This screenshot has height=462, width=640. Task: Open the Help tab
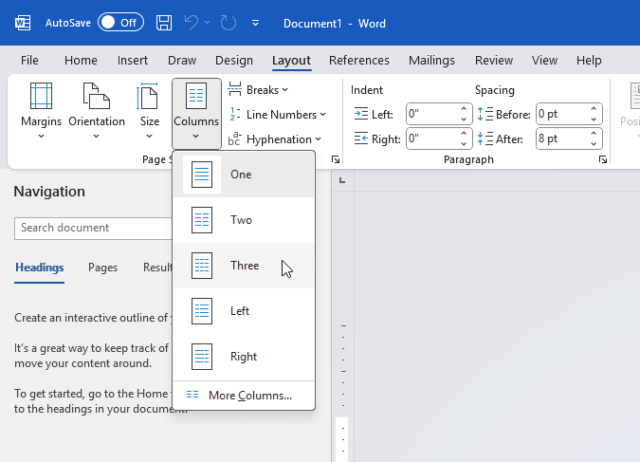tap(589, 60)
